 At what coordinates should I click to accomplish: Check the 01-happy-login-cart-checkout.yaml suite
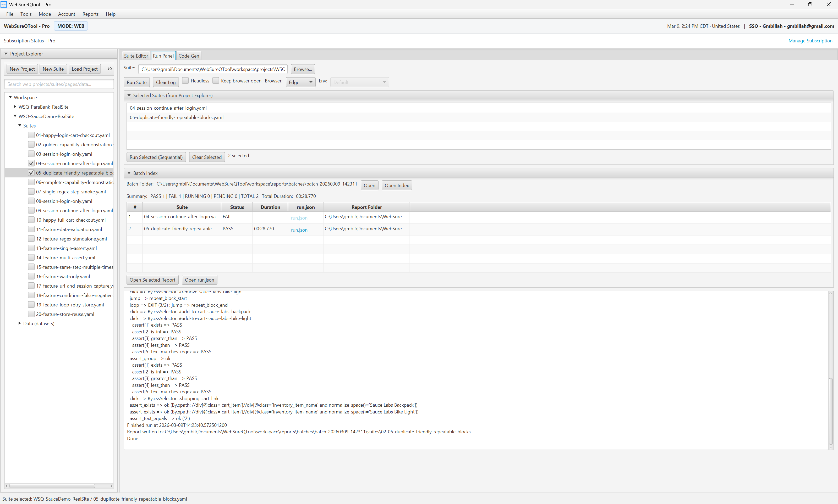[31, 135]
